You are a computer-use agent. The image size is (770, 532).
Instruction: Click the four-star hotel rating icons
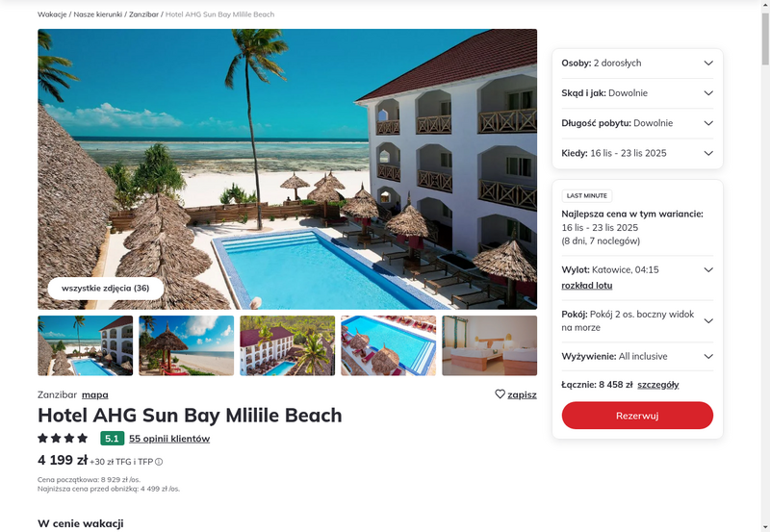click(63, 438)
